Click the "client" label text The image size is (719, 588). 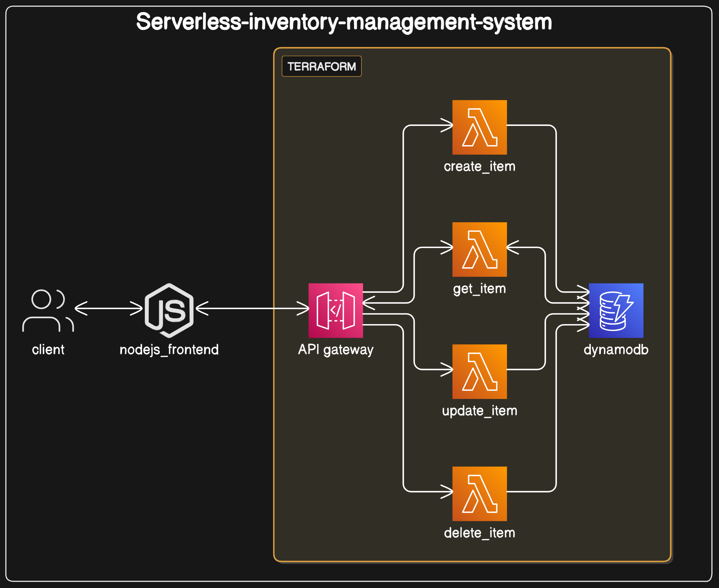tap(48, 349)
